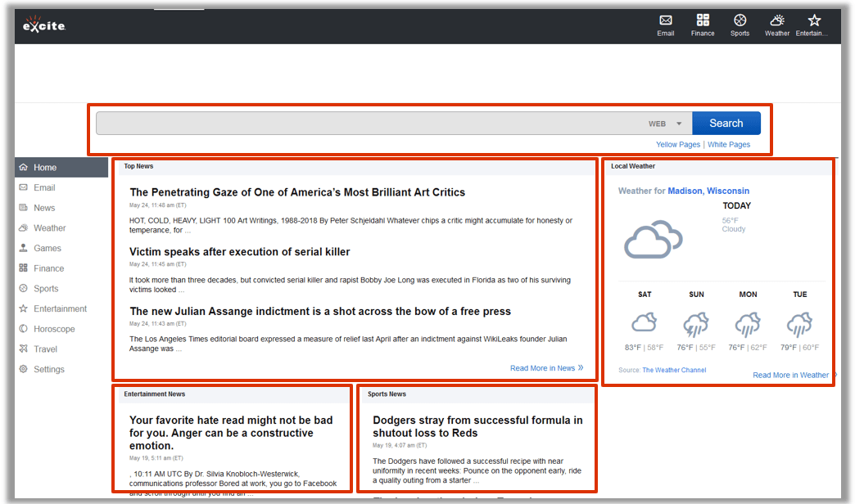The width and height of the screenshot is (855, 504).
Task: Open Entertainment star icon in top bar
Action: tap(813, 20)
